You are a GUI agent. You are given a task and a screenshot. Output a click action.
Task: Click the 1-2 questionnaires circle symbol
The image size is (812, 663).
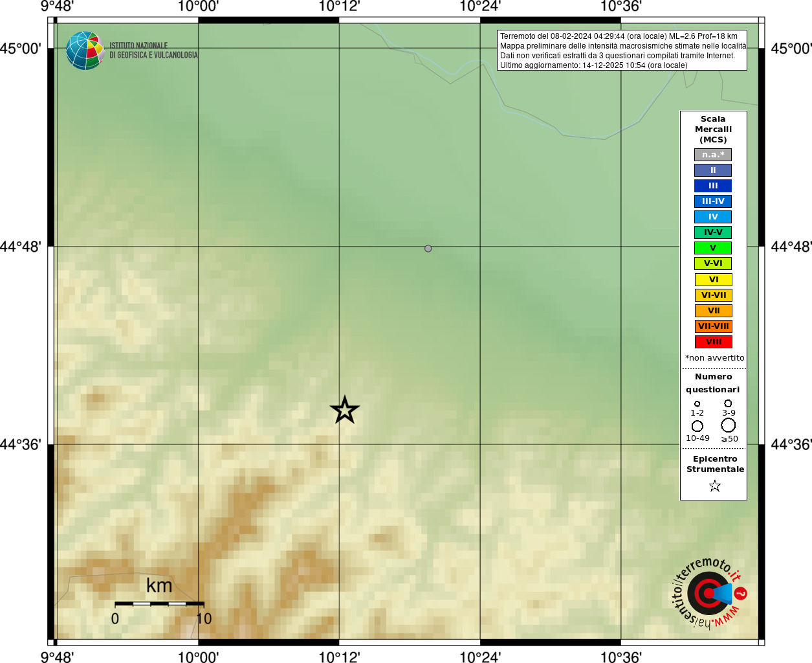click(697, 404)
